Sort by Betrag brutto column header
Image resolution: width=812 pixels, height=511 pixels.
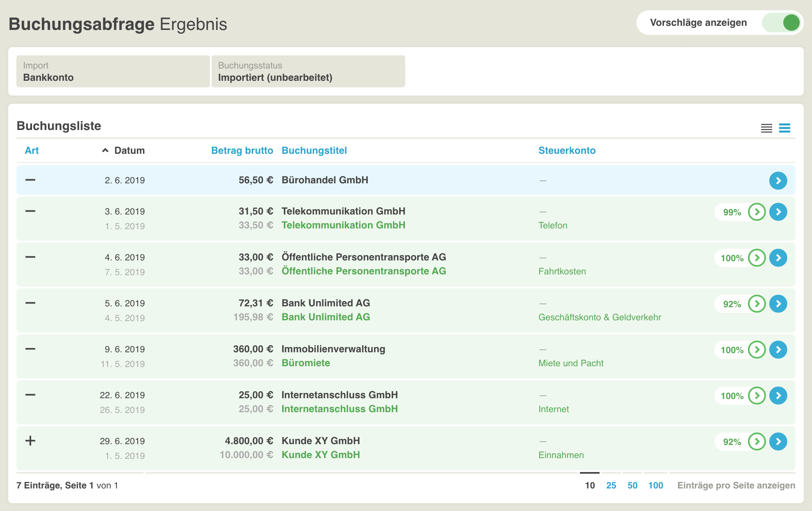coord(242,151)
